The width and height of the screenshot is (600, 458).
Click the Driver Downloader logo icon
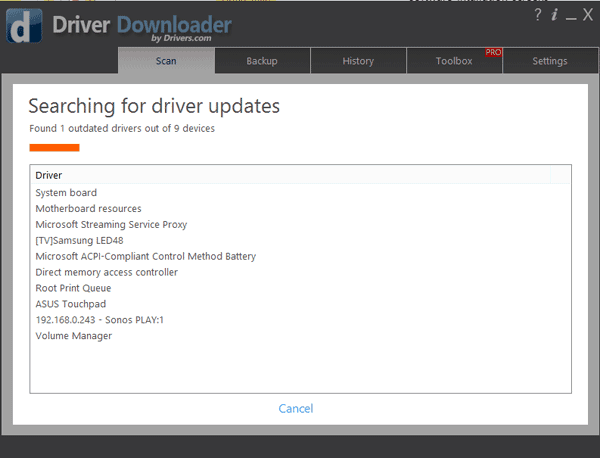coord(24,26)
